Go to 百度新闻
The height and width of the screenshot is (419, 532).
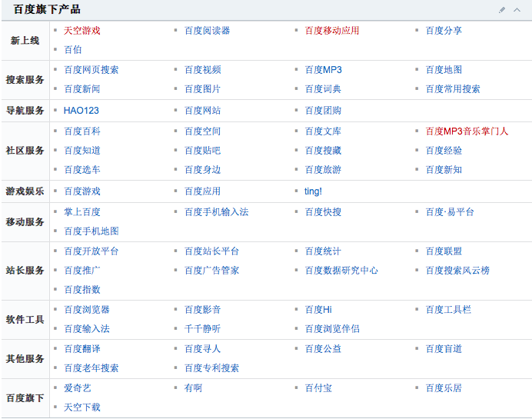coord(82,89)
